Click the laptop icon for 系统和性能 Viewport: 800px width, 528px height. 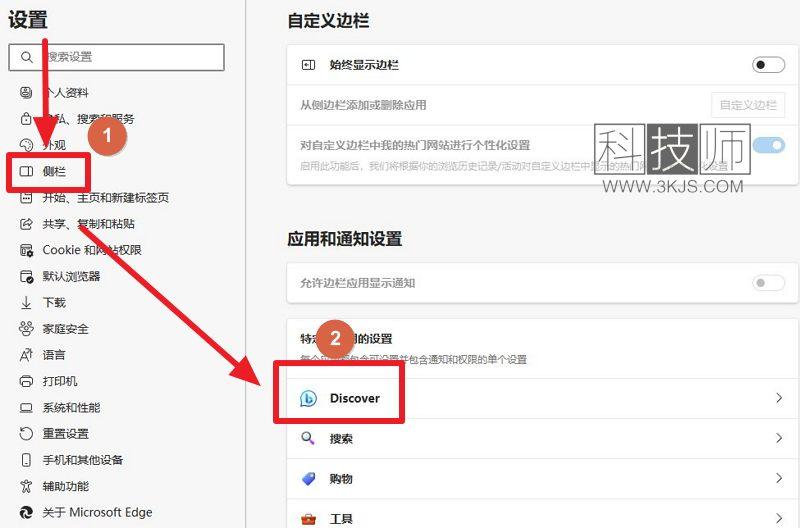(26, 408)
